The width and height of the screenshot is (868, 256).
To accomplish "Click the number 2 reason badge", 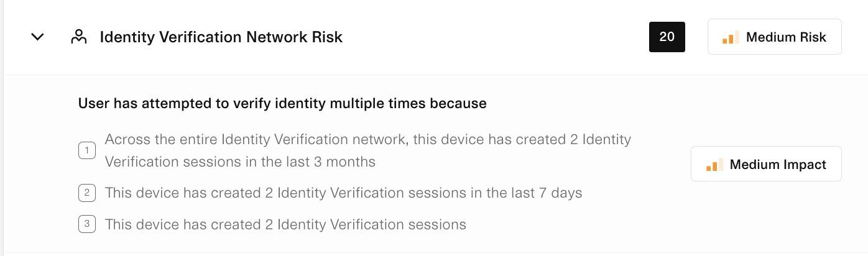I will point(87,193).
